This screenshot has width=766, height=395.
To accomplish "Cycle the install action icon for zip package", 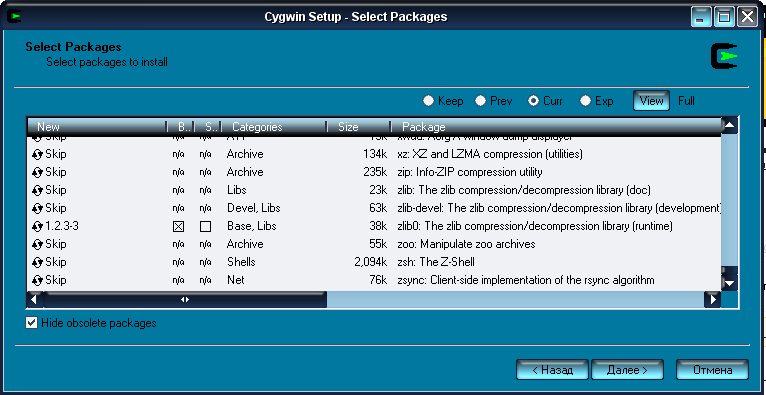I will click(x=37, y=172).
